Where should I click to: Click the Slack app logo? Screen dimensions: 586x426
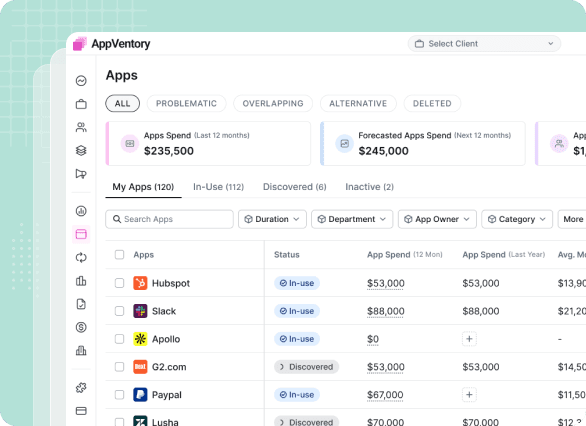(140, 311)
